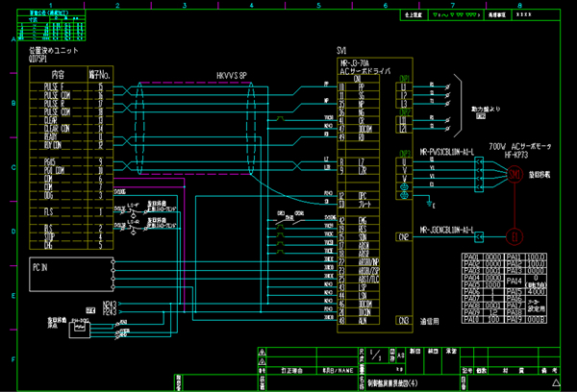Click the CN2 connector box
The height and width of the screenshot is (392, 577).
(404, 237)
